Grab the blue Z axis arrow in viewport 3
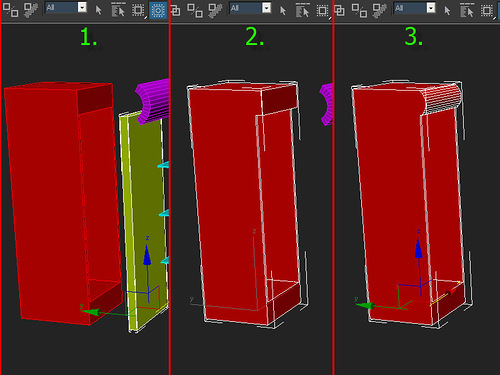The image size is (500, 375). pyautogui.click(x=418, y=248)
